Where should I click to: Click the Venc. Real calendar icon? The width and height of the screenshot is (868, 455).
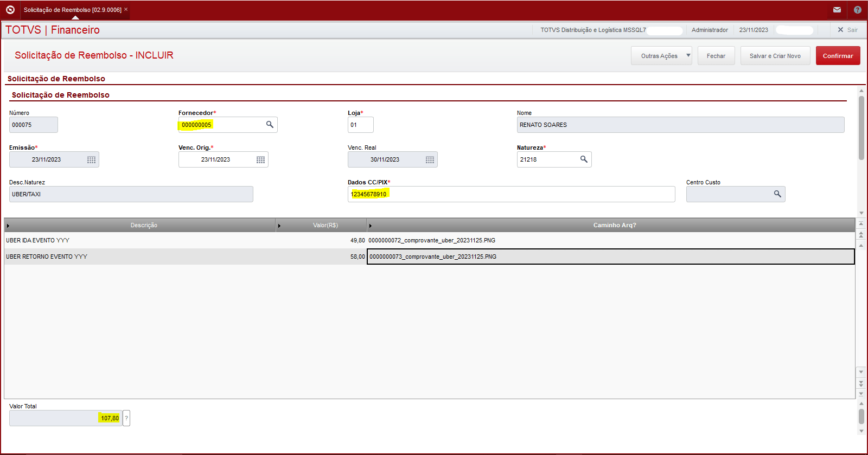point(430,159)
